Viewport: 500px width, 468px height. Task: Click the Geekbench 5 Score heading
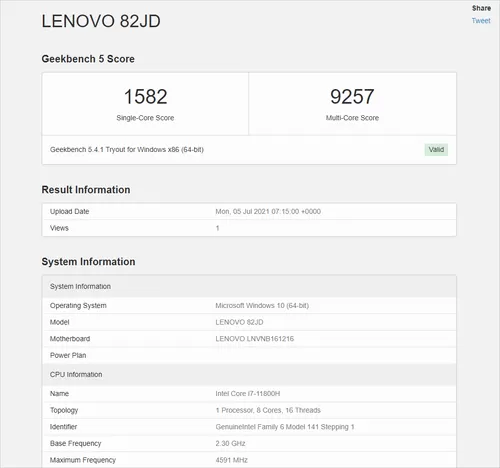point(88,59)
